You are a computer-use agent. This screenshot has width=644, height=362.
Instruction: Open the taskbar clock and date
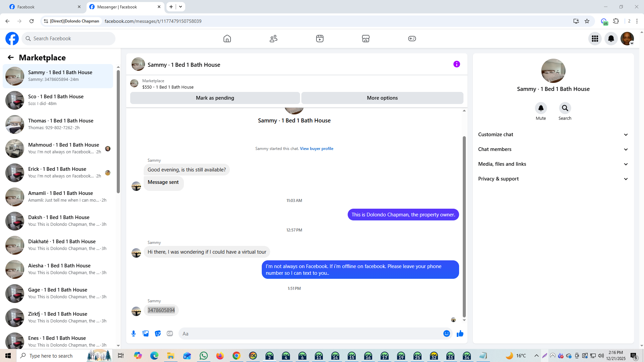pyautogui.click(x=616, y=356)
